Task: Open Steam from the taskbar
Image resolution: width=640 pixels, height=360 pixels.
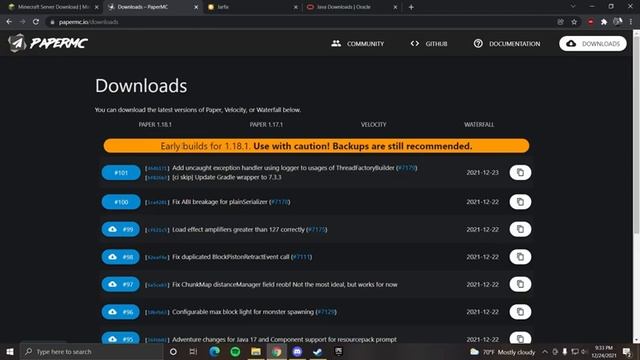Action: [x=318, y=351]
